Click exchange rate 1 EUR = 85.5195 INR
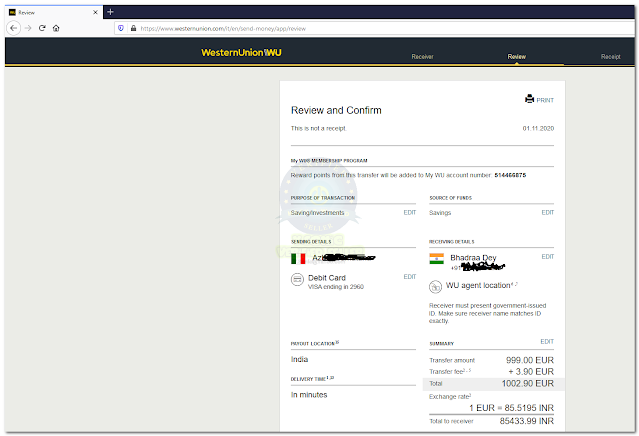Screen dimensions: 639x436 (x=511, y=408)
